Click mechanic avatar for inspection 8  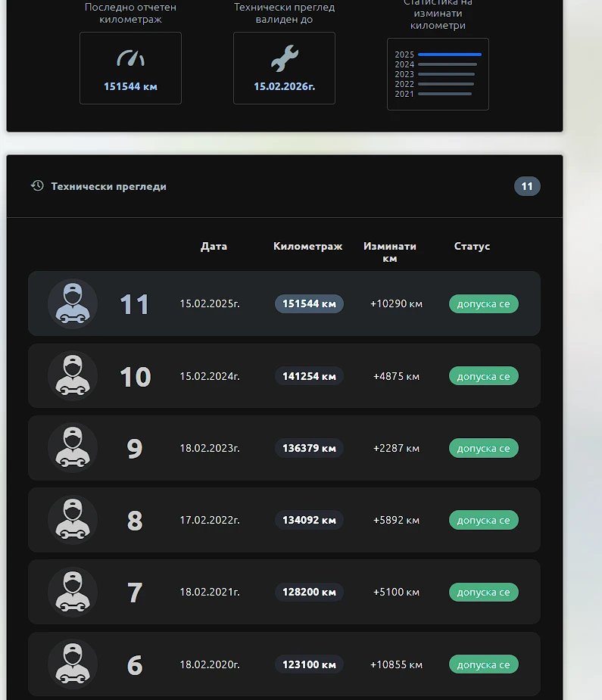coord(73,520)
